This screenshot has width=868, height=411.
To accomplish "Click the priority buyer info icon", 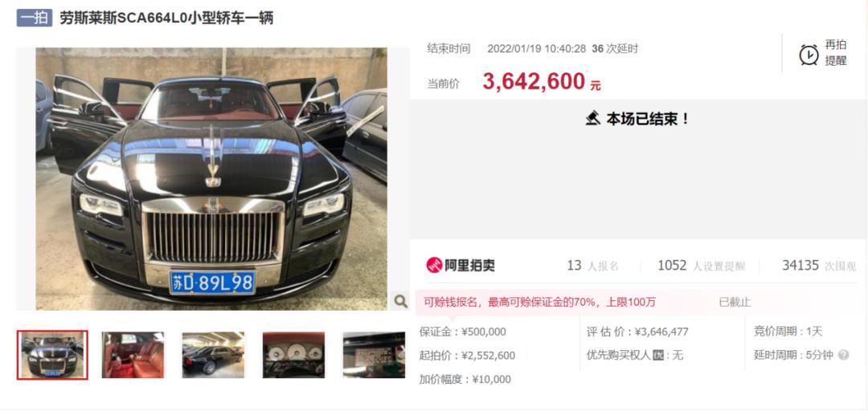I will tap(658, 355).
